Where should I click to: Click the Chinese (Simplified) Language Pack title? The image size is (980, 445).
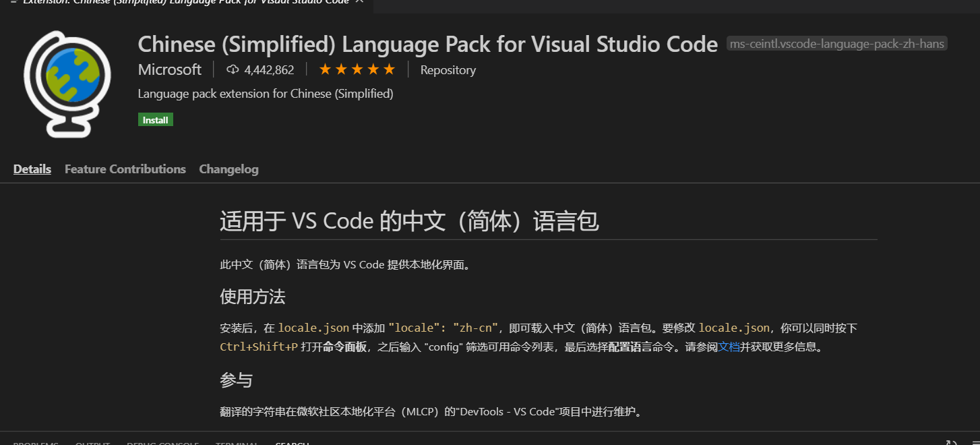(428, 44)
